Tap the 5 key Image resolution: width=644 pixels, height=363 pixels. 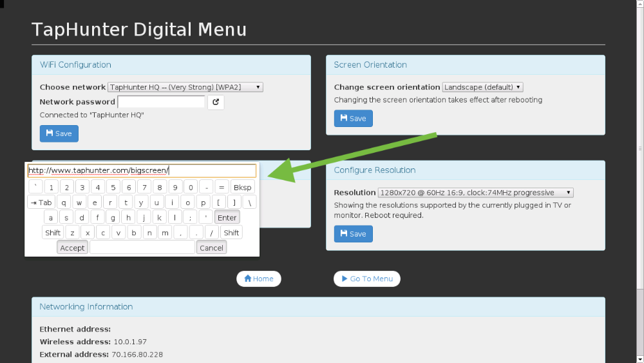(x=113, y=188)
